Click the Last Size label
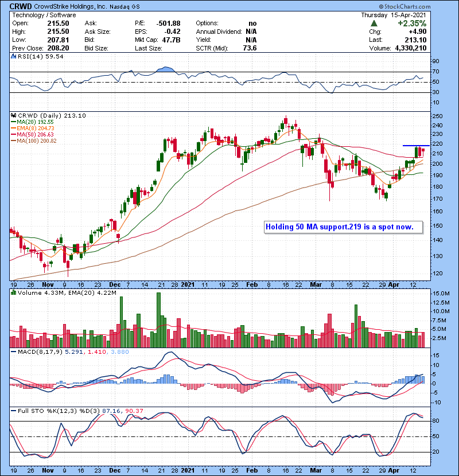This screenshot has height=476, width=459. [149, 48]
